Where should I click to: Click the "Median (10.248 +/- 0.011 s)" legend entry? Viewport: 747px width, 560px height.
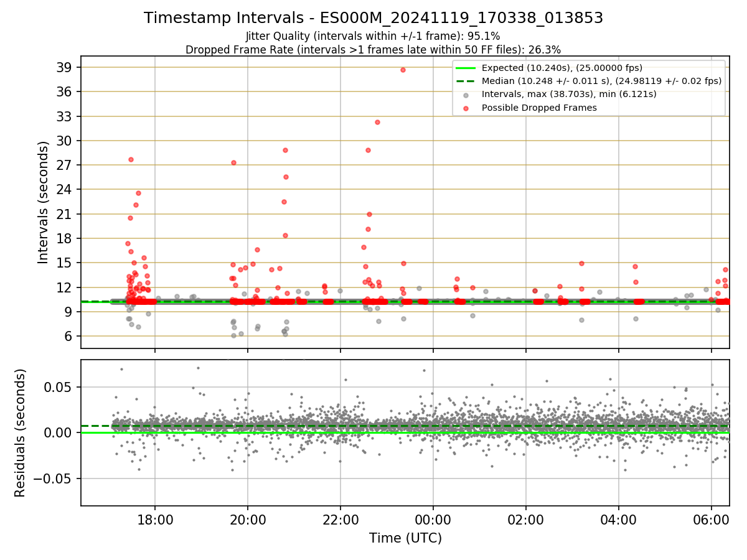pyautogui.click(x=601, y=81)
